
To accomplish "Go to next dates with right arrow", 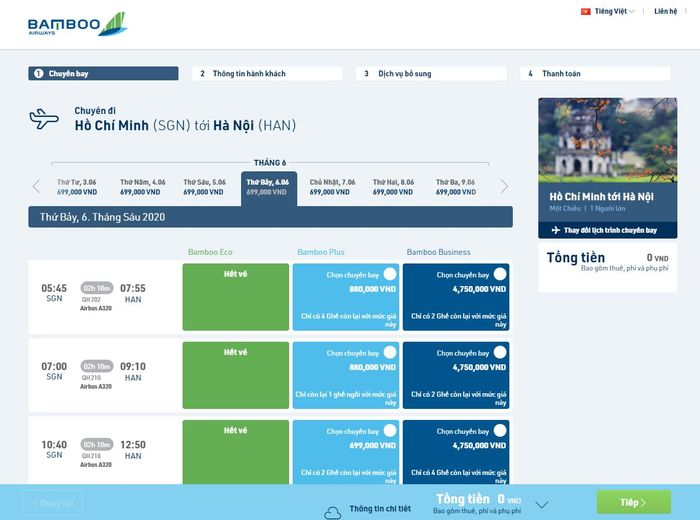I will pyautogui.click(x=504, y=187).
